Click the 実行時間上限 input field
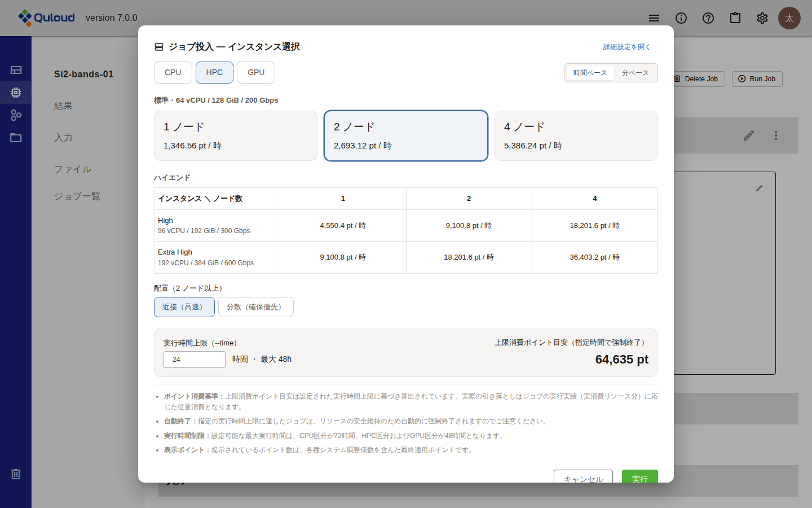This screenshot has height=508, width=812. tap(195, 360)
